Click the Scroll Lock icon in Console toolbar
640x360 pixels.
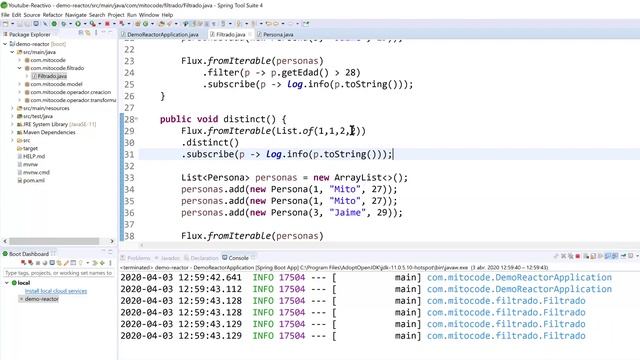pyautogui.click(x=593, y=256)
